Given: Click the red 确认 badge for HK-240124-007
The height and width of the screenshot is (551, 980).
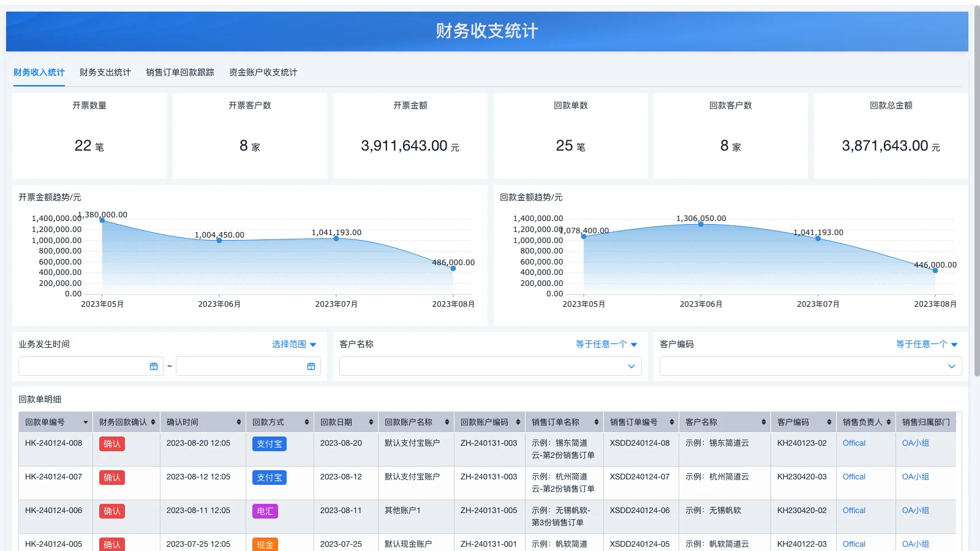Looking at the screenshot, I should [111, 478].
